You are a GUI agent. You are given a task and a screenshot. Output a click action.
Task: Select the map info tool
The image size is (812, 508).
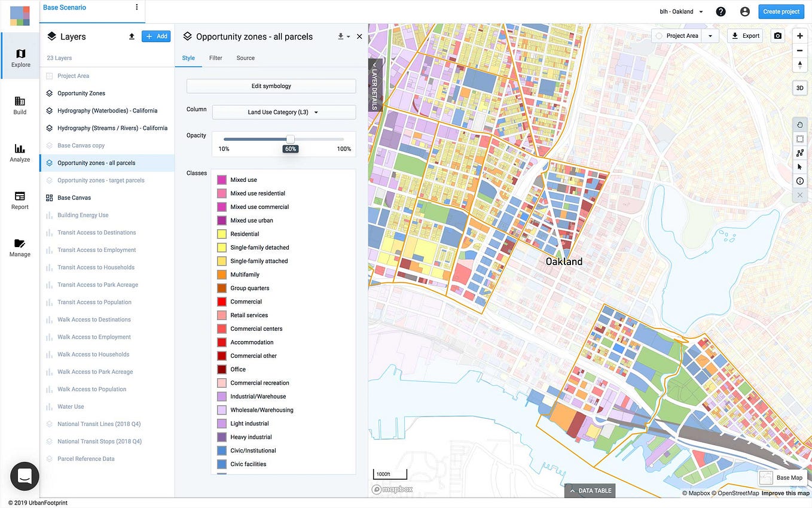[x=799, y=180]
